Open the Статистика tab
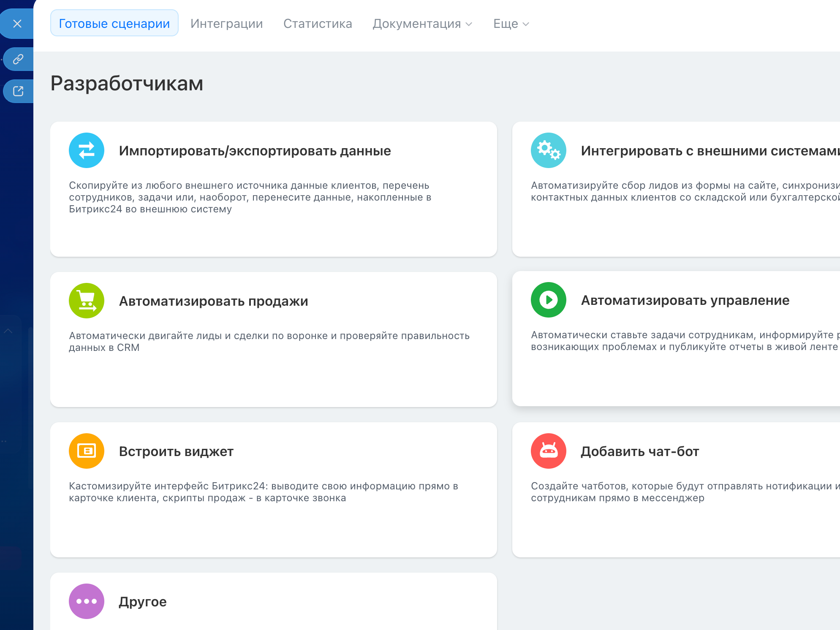840x630 pixels. point(318,24)
